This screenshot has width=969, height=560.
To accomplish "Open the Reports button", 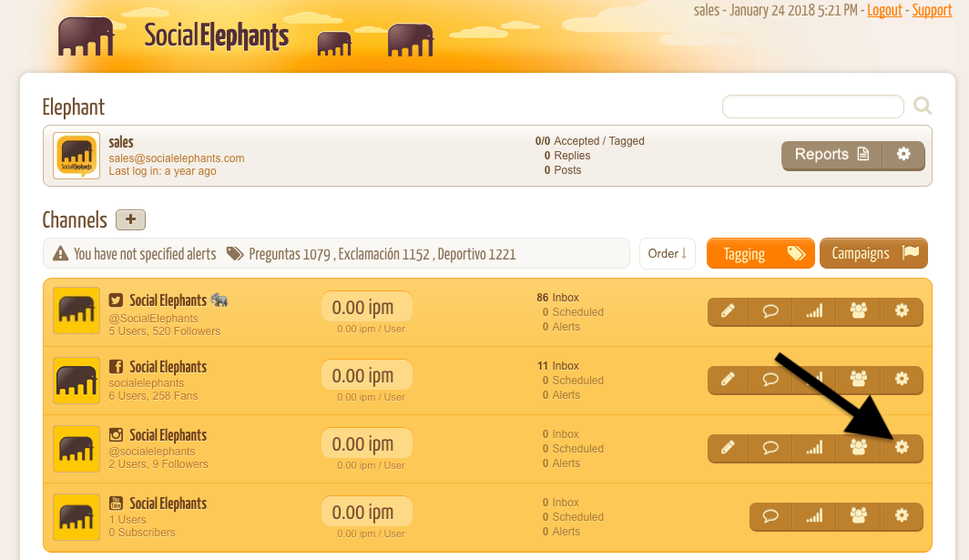I will (831, 155).
